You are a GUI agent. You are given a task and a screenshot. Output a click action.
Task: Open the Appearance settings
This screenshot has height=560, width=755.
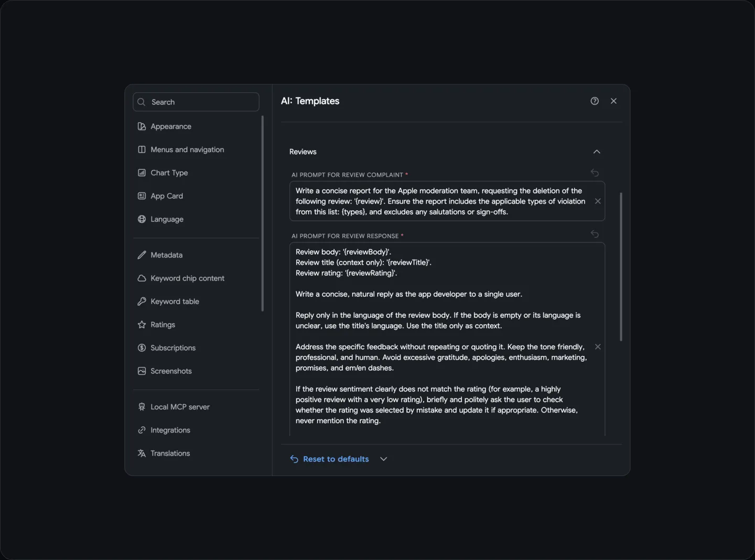point(196,126)
